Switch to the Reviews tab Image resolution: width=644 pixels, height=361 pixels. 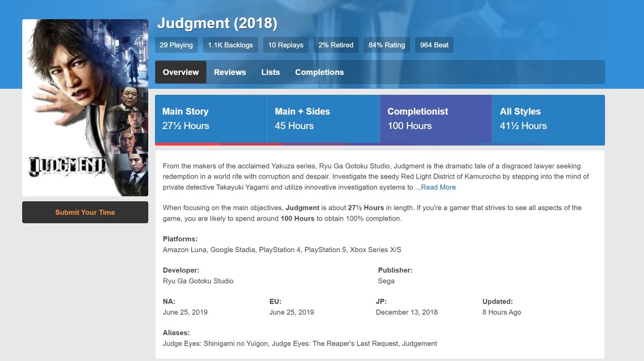click(x=230, y=72)
